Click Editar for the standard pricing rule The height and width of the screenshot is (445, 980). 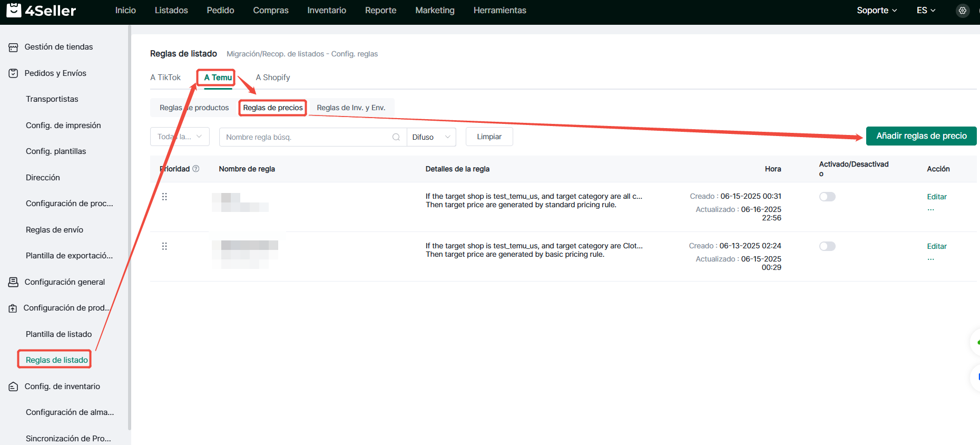pyautogui.click(x=937, y=197)
